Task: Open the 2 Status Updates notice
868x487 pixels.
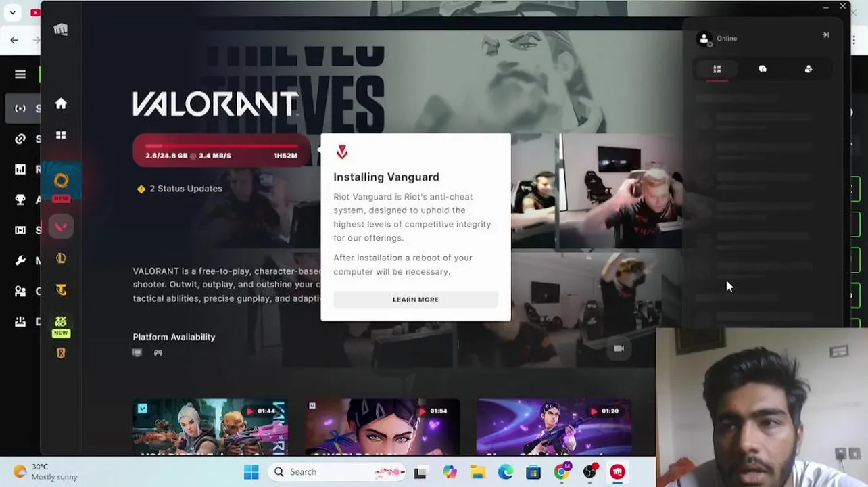Action: 179,189
